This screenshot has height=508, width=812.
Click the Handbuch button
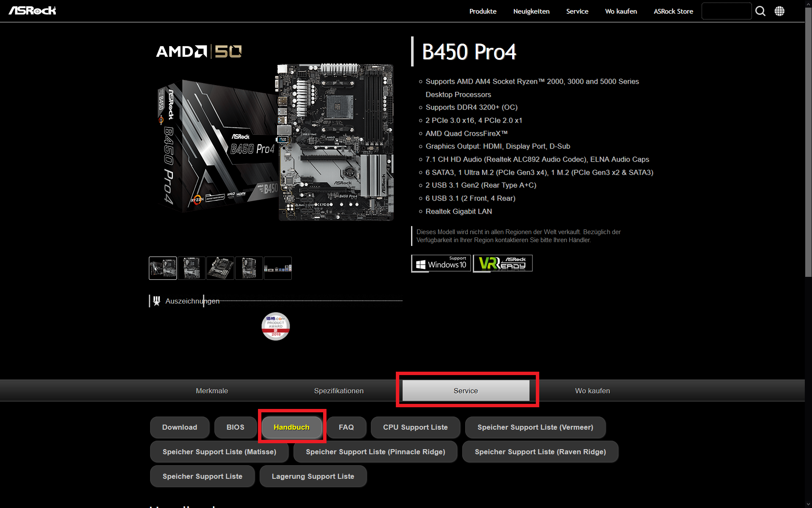291,427
